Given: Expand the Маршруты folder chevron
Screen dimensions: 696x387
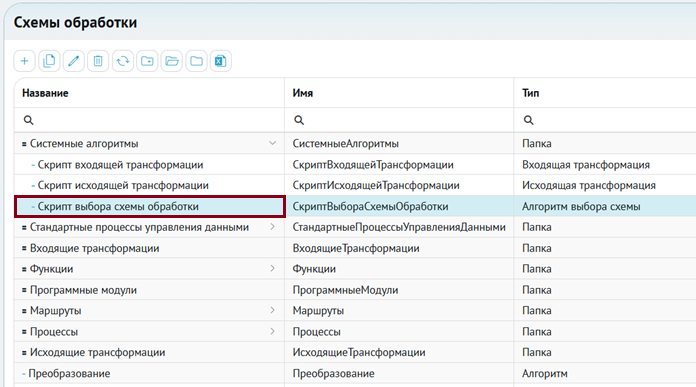Looking at the screenshot, I should [x=273, y=310].
